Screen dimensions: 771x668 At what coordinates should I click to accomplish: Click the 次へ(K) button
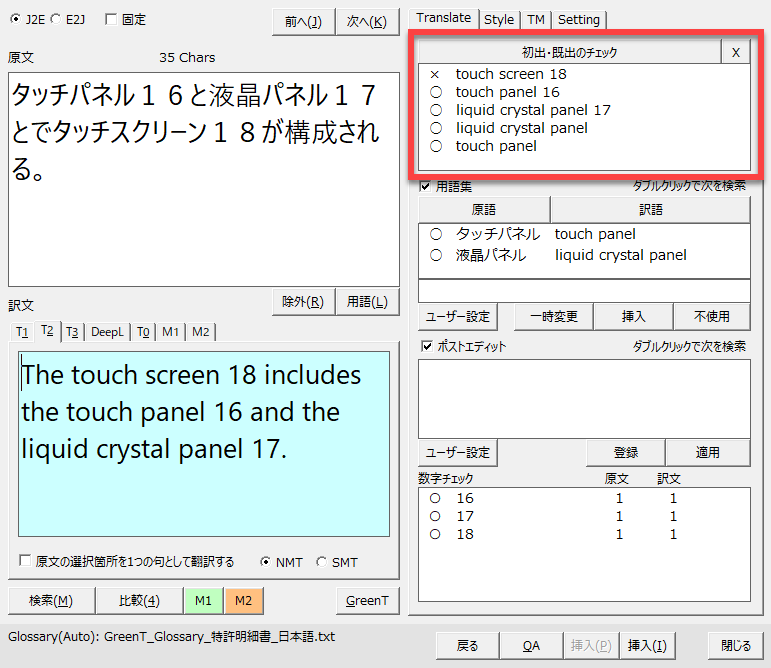(x=365, y=22)
